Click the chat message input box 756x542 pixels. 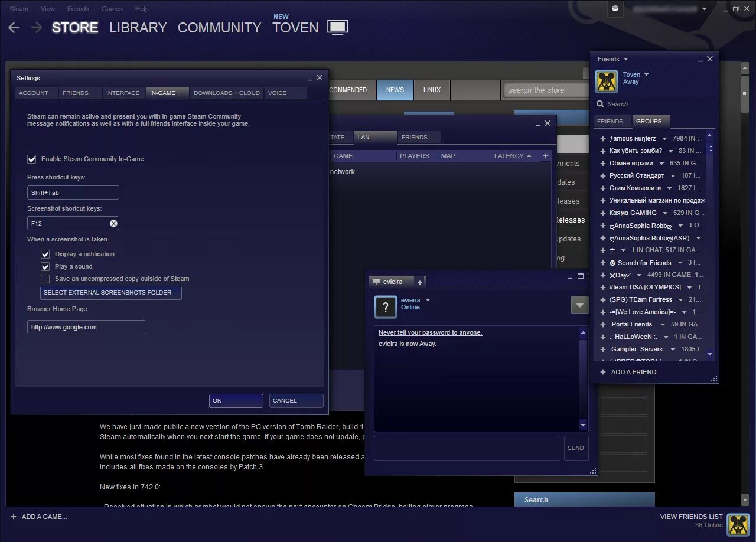(x=467, y=448)
